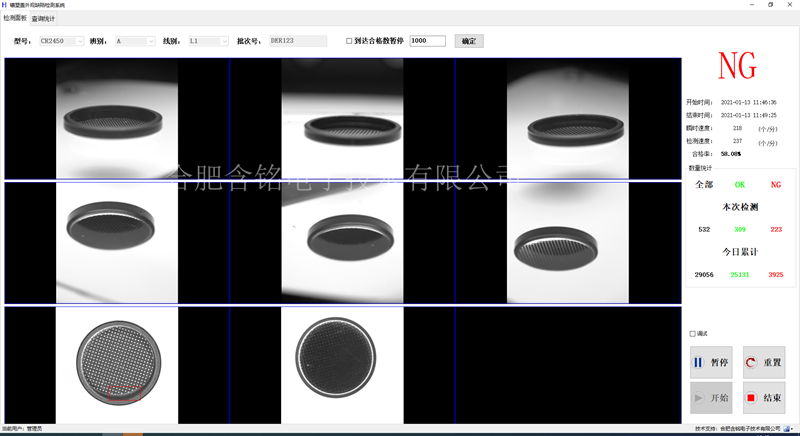Enable the 到达合格数暂停 checkbox
Image resolution: width=800 pixels, height=436 pixels.
pyautogui.click(x=349, y=41)
